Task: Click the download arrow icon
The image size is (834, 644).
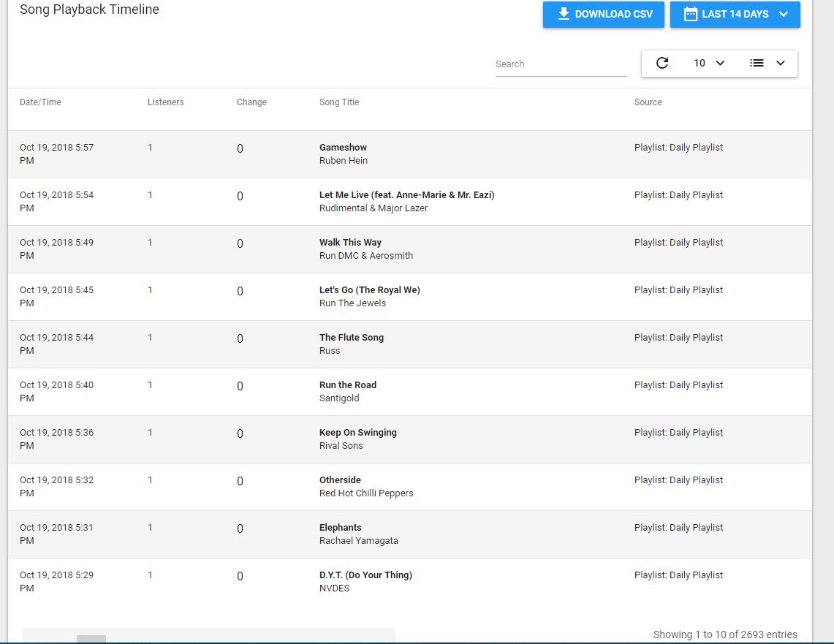Action: click(x=564, y=14)
